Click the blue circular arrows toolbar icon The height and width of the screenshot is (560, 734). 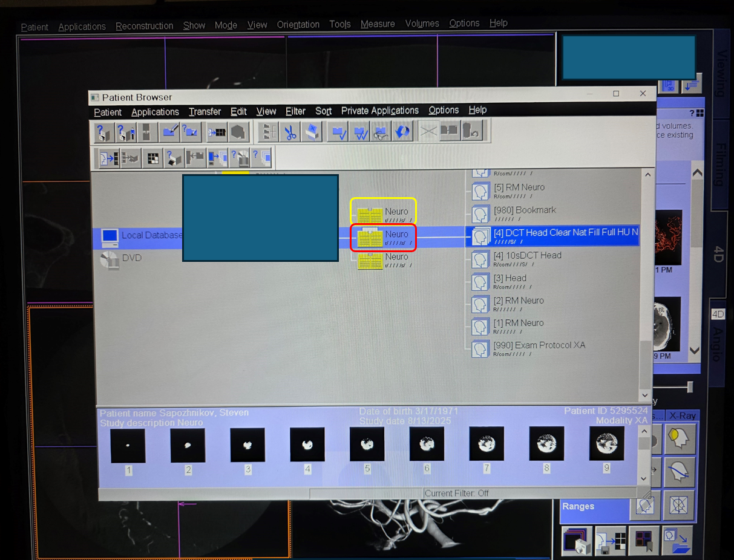402,132
